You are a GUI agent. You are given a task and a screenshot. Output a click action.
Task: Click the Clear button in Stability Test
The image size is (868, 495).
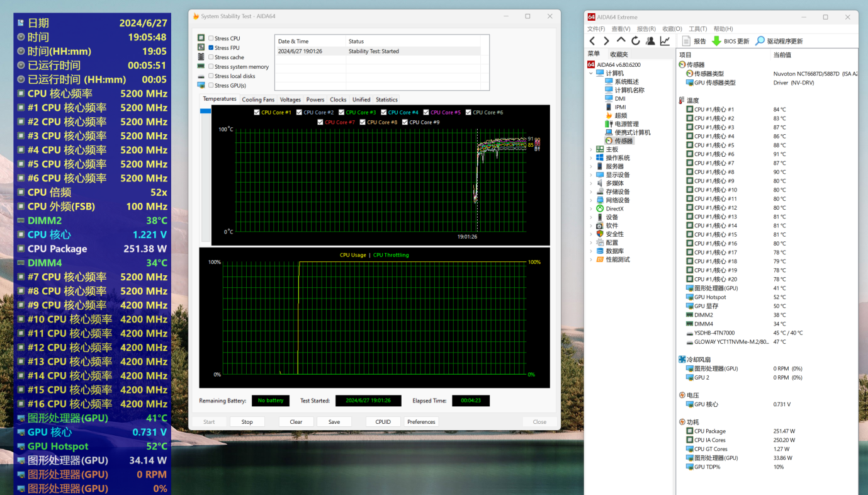tap(296, 422)
